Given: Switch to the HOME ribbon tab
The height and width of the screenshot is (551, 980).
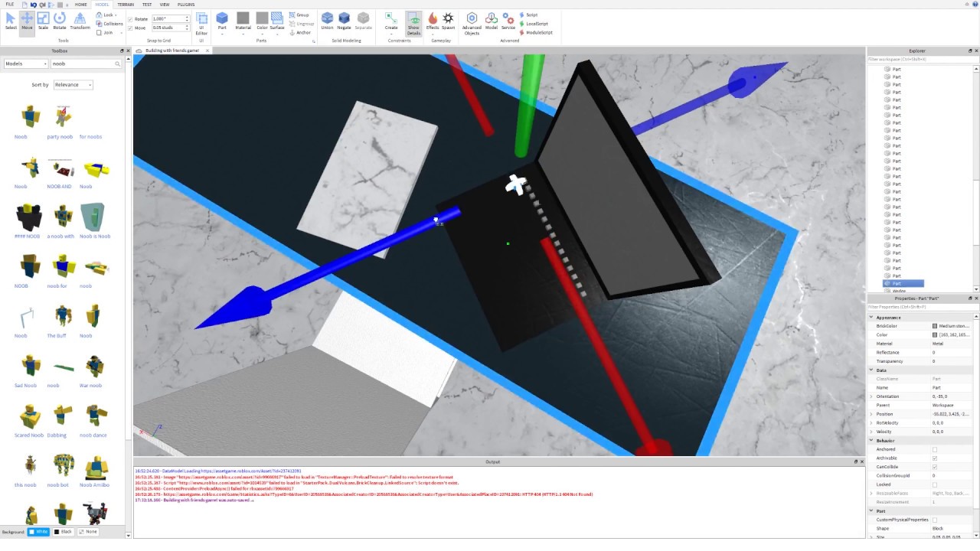Looking at the screenshot, I should click(x=81, y=5).
